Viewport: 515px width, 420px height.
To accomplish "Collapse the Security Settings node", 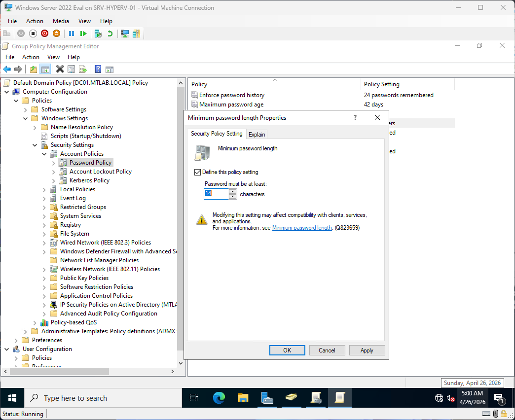I will (35, 145).
